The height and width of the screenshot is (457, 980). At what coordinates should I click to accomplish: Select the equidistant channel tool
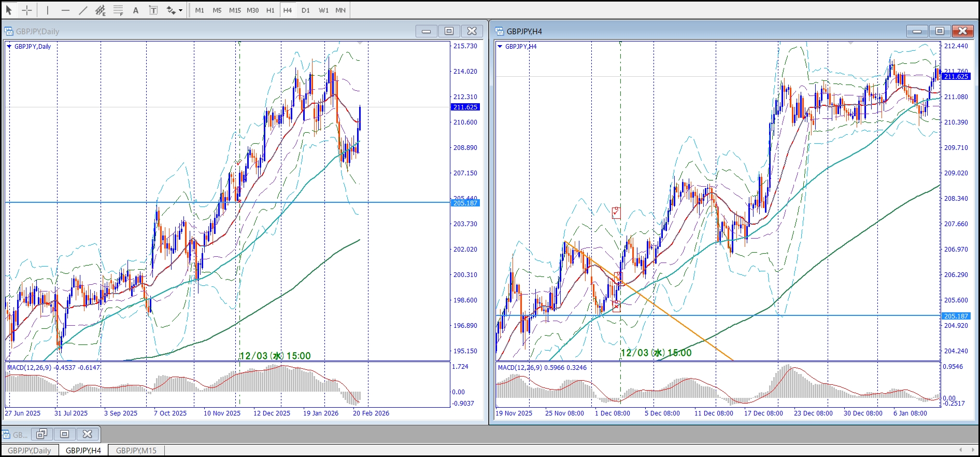(x=100, y=10)
